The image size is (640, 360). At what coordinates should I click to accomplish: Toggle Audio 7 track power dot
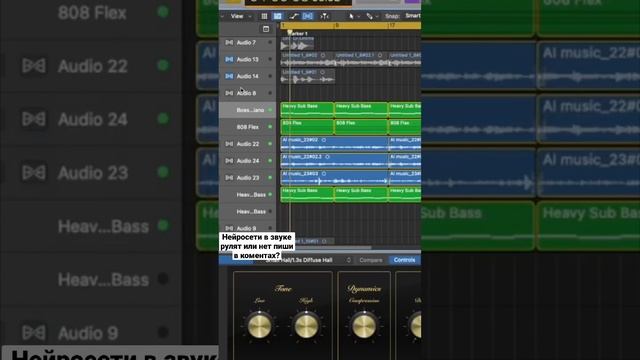click(270, 42)
